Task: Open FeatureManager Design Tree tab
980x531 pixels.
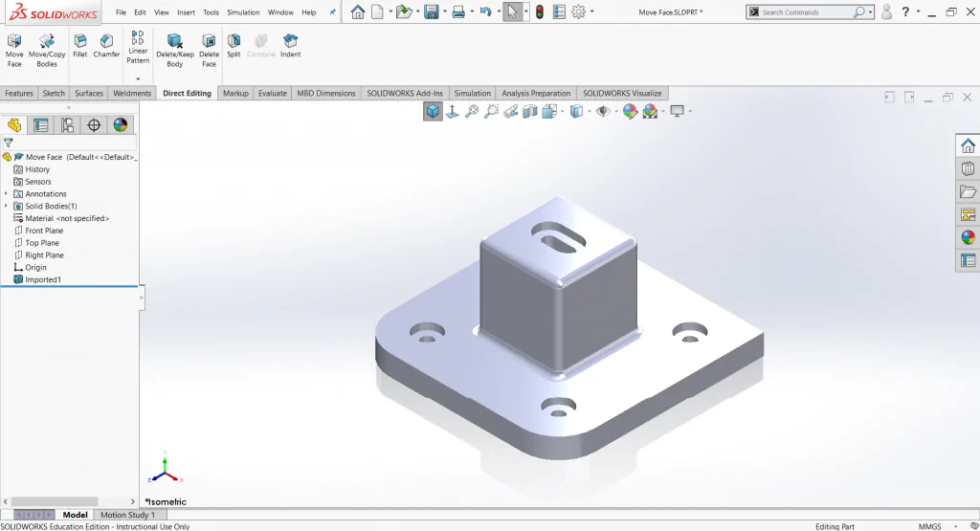Action: point(14,125)
